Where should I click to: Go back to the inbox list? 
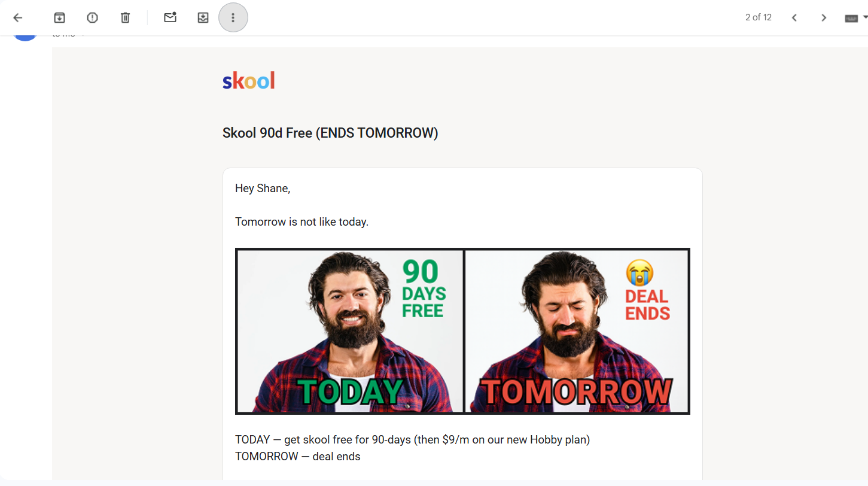(18, 18)
